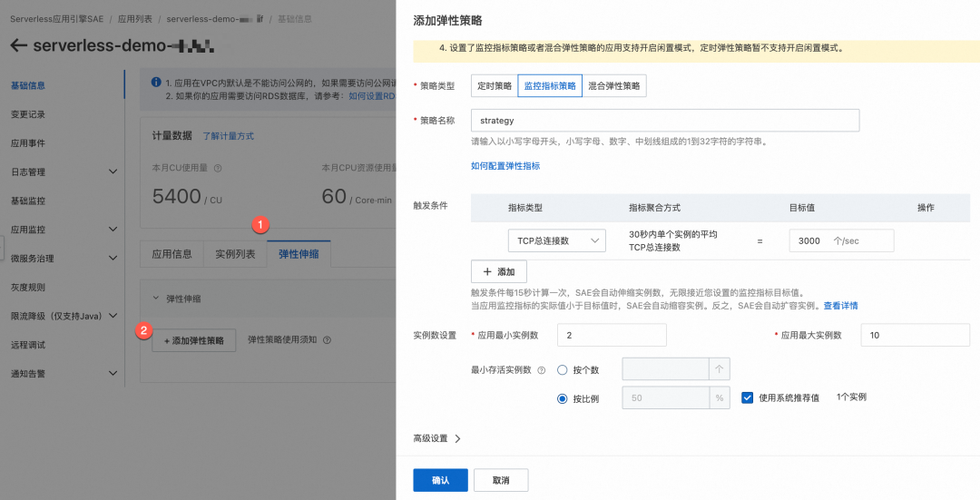This screenshot has height=500, width=980.
Task: Expand 高级设置 section
Action: tap(436, 439)
